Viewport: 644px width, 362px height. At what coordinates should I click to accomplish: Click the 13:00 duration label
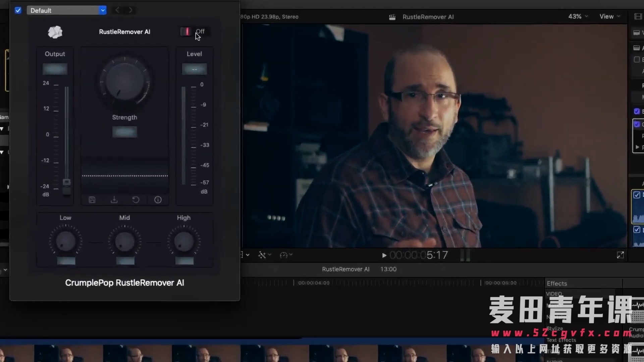coord(388,269)
